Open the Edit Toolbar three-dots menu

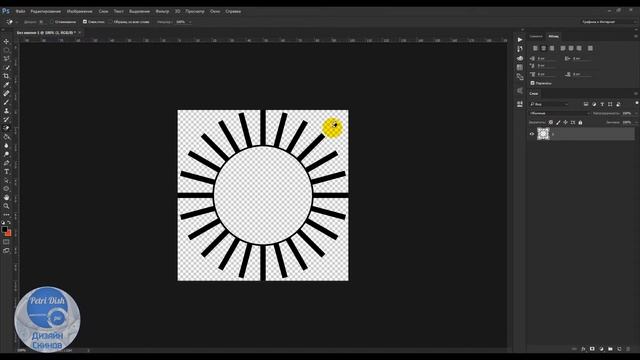(x=6, y=214)
